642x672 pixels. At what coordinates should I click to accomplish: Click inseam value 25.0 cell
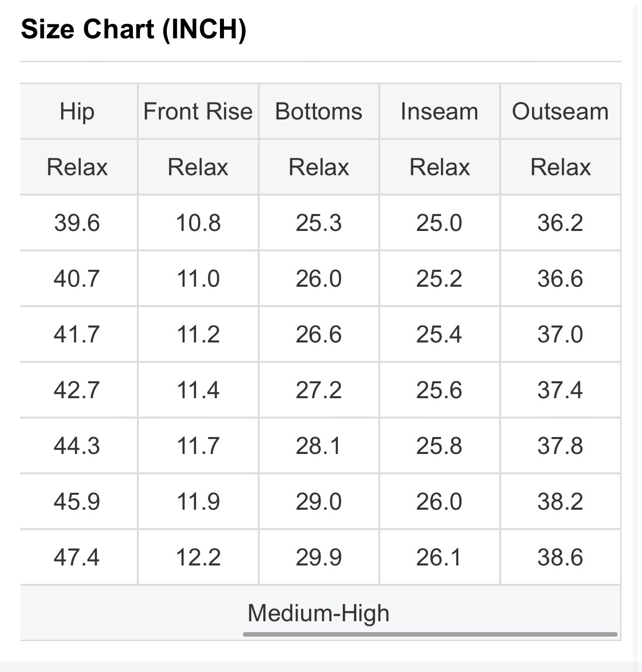[439, 223]
